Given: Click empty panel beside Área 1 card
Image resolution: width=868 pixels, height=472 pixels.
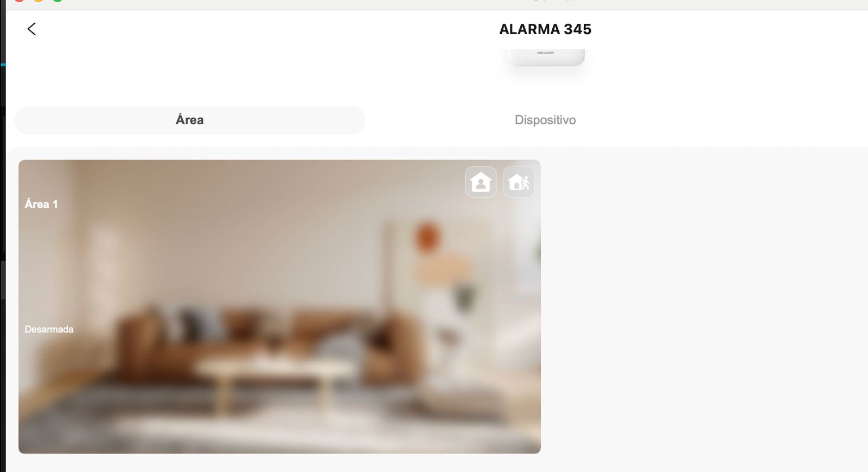Looking at the screenshot, I should pos(705,307).
